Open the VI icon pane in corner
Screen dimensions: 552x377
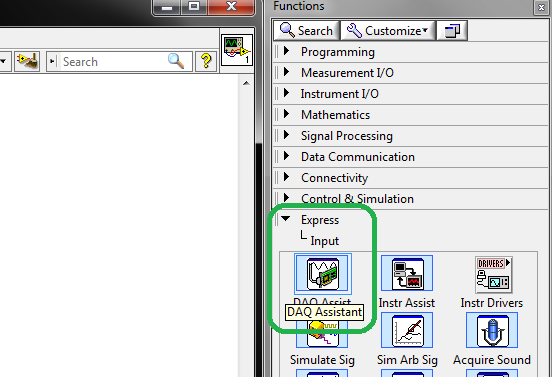tap(237, 50)
